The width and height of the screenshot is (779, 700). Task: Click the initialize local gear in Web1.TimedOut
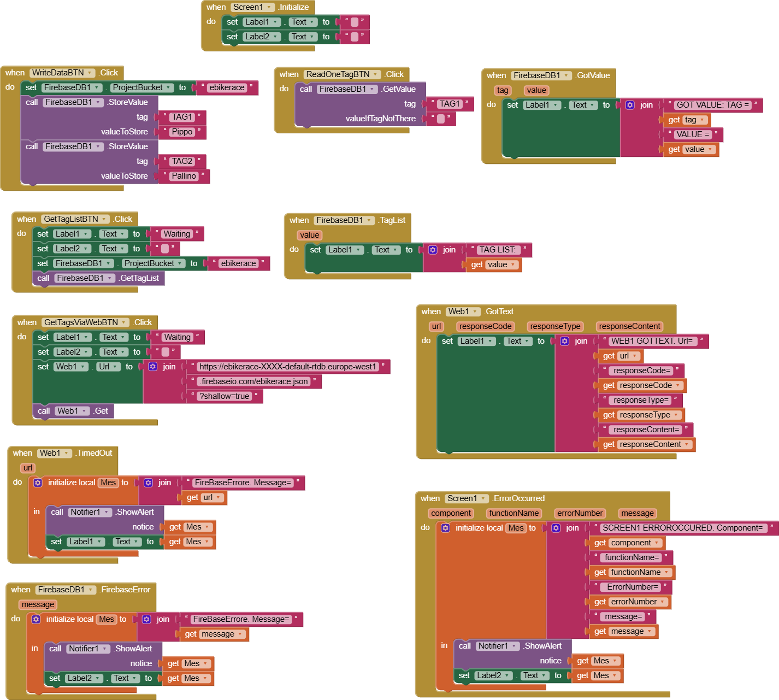pos(38,483)
